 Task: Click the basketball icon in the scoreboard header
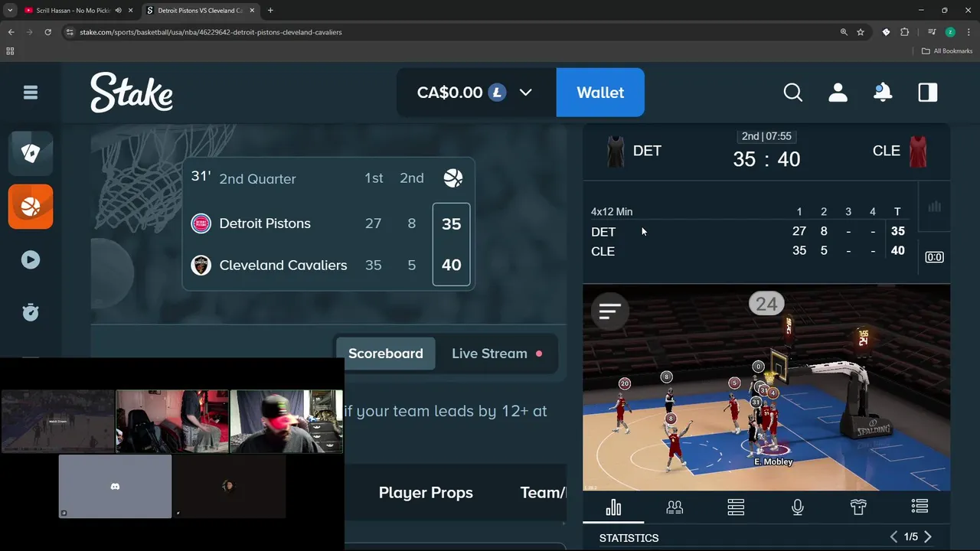coord(453,178)
